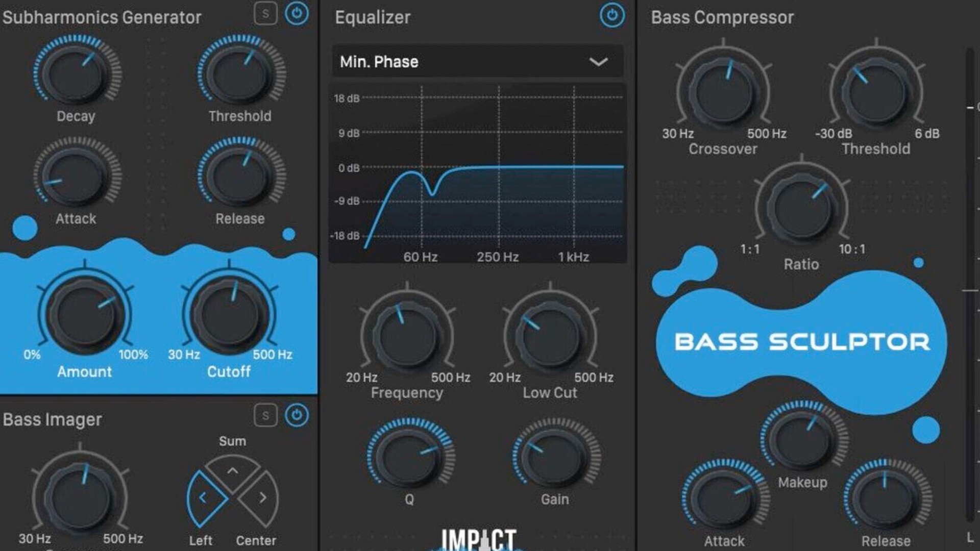
Task: Click the Impact logo at bottom
Action: click(478, 540)
